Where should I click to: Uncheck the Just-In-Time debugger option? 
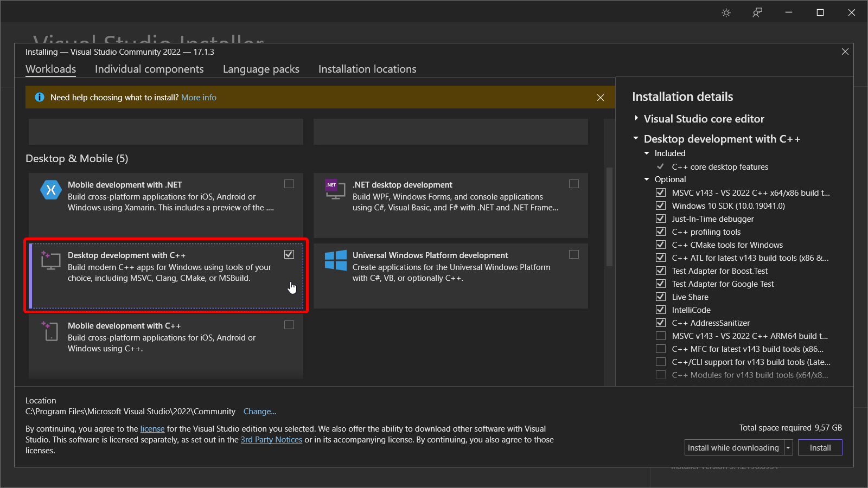click(661, 219)
